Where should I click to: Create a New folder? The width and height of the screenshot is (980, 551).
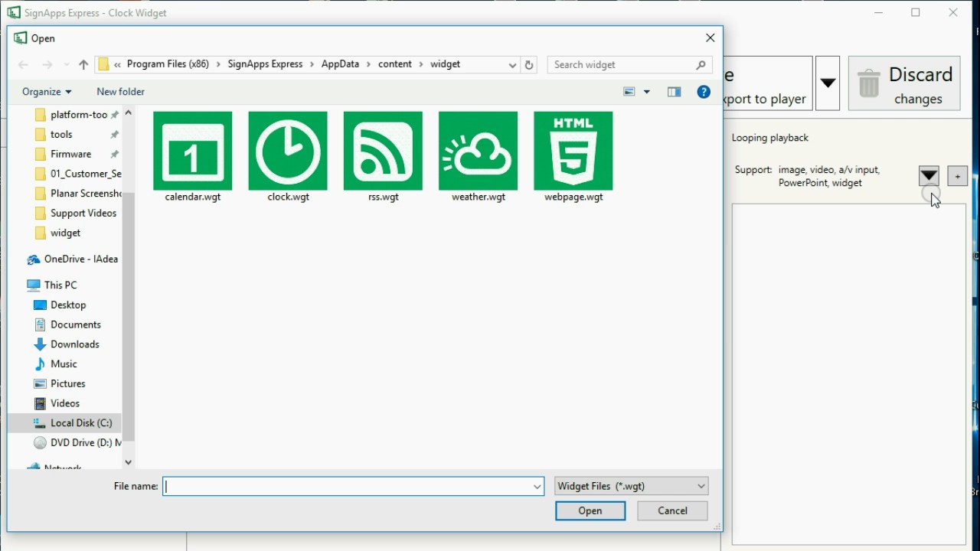121,92
